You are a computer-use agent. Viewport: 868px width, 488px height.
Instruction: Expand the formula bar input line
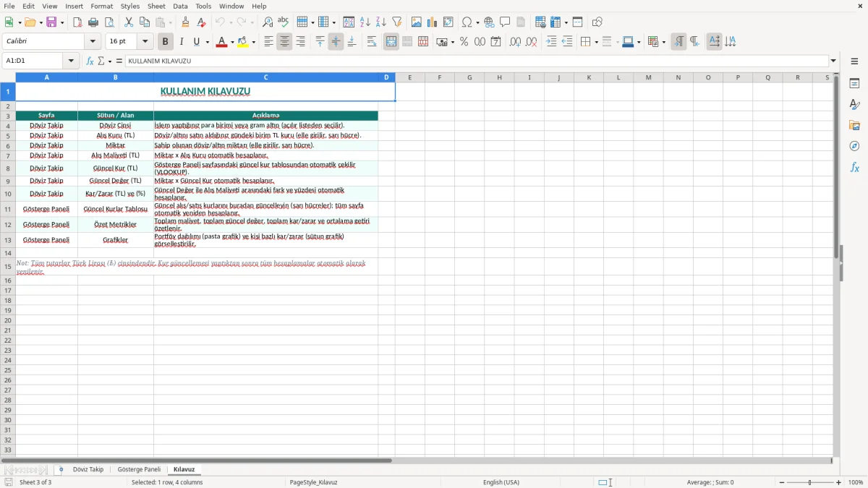[833, 61]
